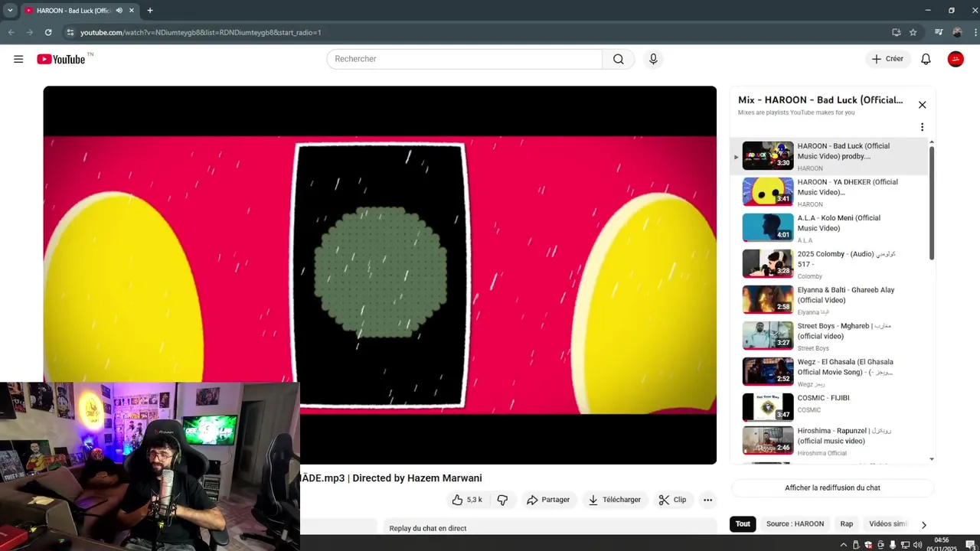Open the YouTube guide hamburger menu
Viewport: 980px width, 551px height.
point(18,59)
